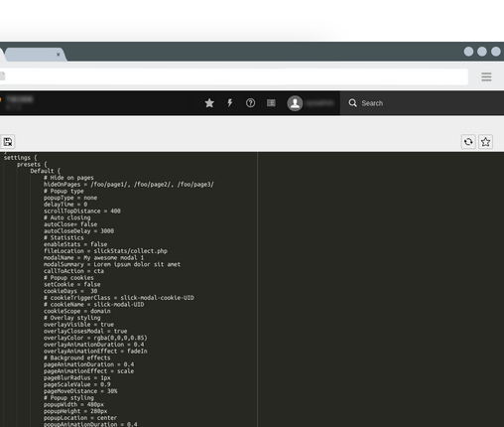504x427 pixels.
Task: Click the browser address bar
Action: point(233,76)
